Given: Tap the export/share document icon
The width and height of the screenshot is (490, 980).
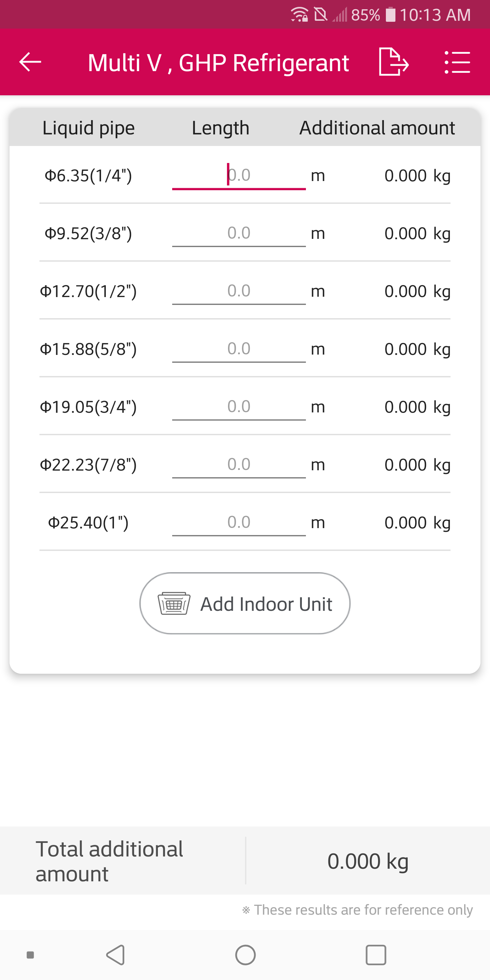Looking at the screenshot, I should pos(393,62).
